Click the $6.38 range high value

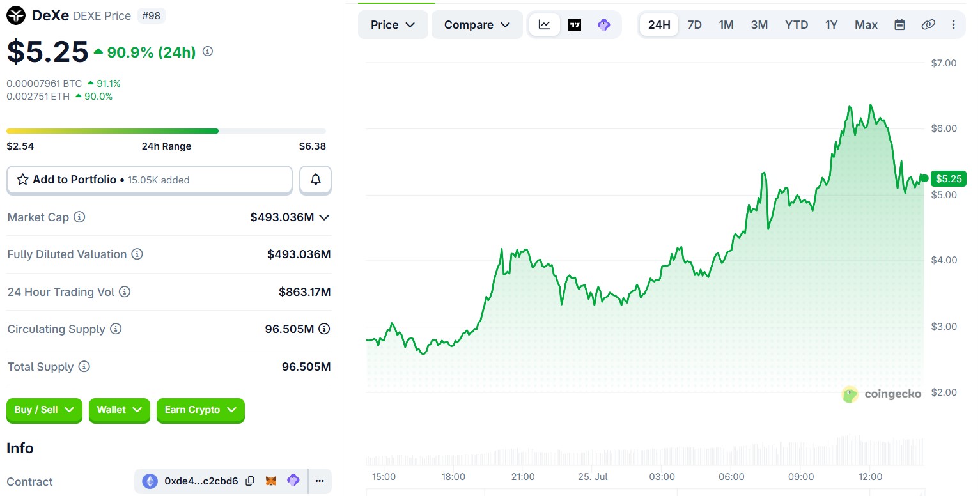pyautogui.click(x=313, y=146)
